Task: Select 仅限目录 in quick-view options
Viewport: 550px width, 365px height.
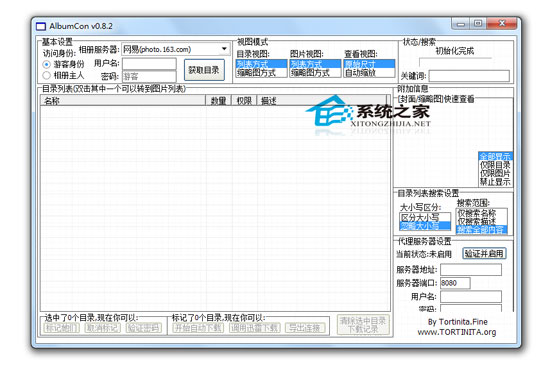Action: [495, 165]
